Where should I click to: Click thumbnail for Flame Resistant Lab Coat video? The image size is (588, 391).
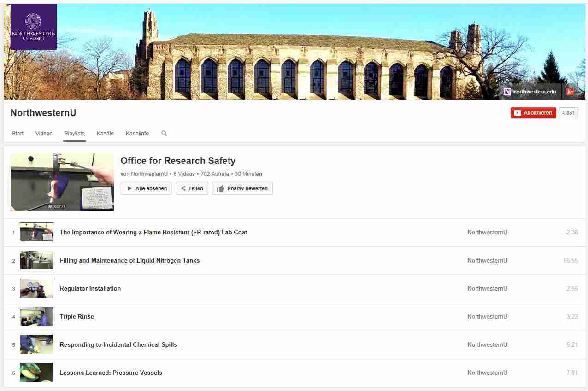pos(36,232)
